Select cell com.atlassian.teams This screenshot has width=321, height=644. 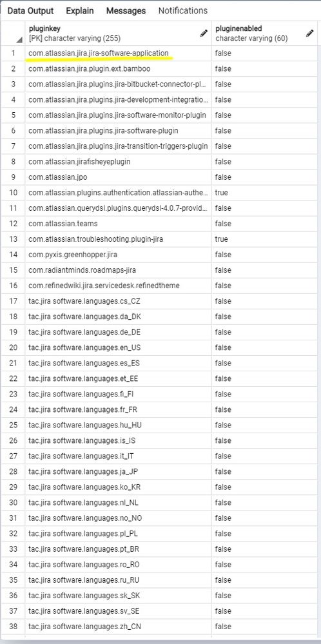pos(118,224)
